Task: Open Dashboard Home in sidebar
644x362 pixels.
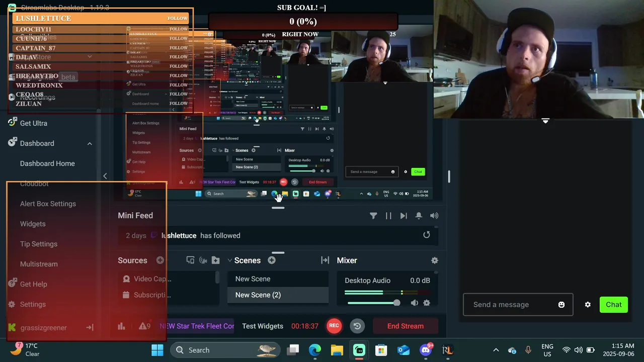Action: [47, 163]
